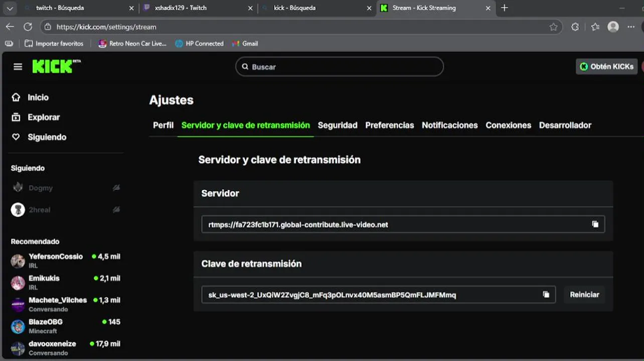This screenshot has height=361, width=644.
Task: Open Gmail bookmark
Action: 245,44
